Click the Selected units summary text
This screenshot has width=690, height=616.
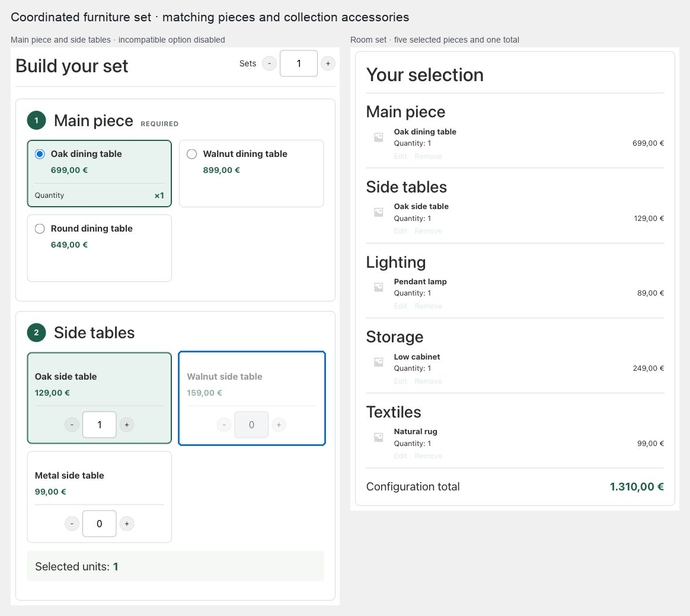click(76, 566)
